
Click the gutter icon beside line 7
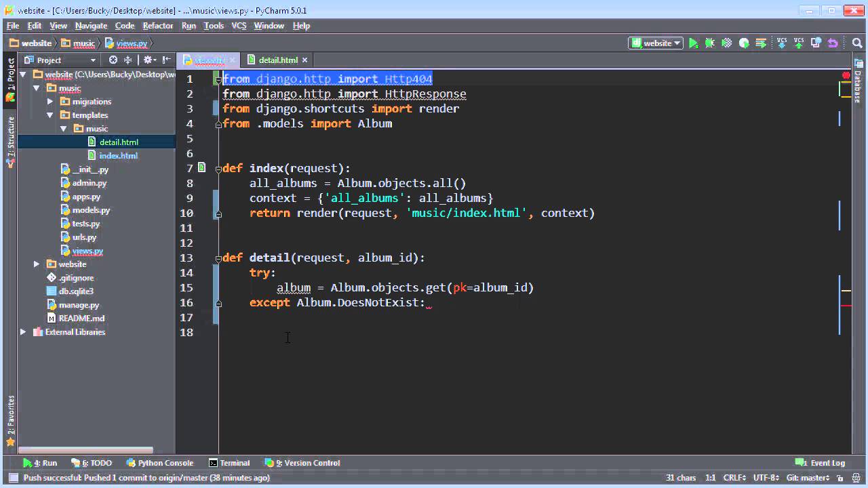[x=202, y=167]
